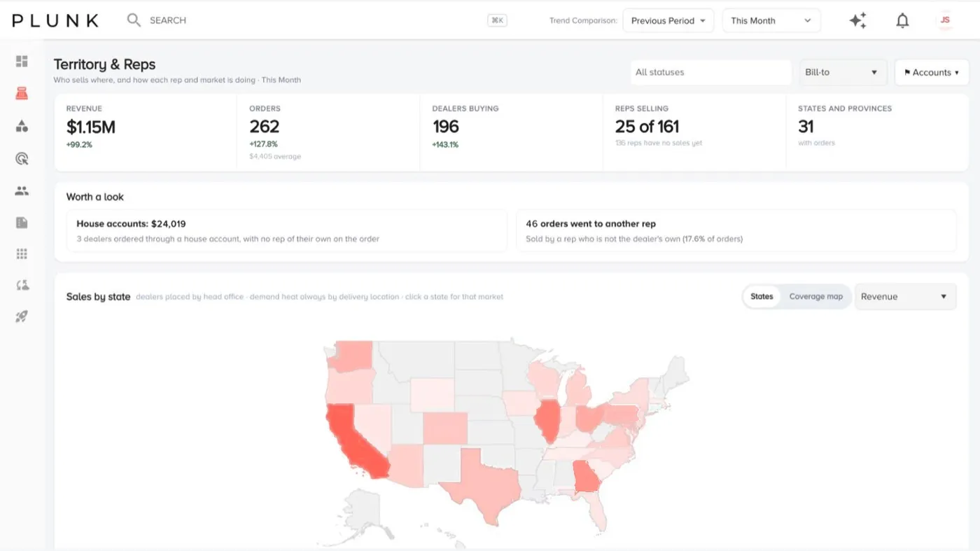Screen dimensions: 980x551
Task: Click the Territory & Reps heading
Action: click(x=105, y=64)
